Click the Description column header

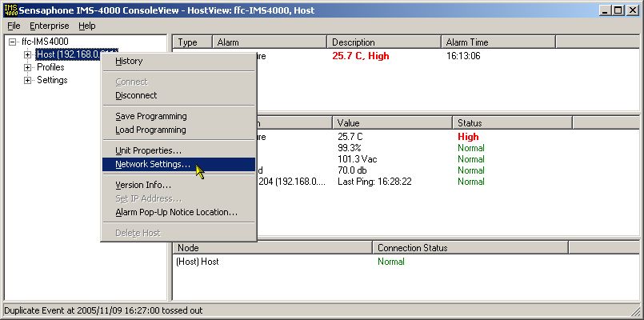(x=384, y=42)
